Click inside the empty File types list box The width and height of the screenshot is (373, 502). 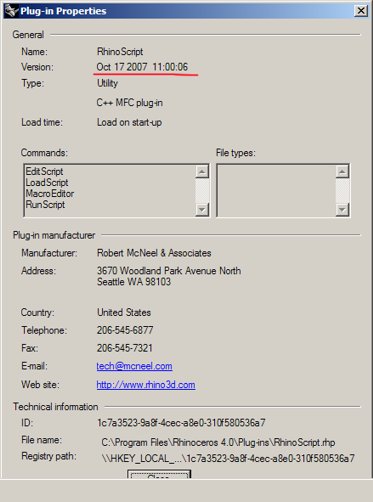pos(277,191)
